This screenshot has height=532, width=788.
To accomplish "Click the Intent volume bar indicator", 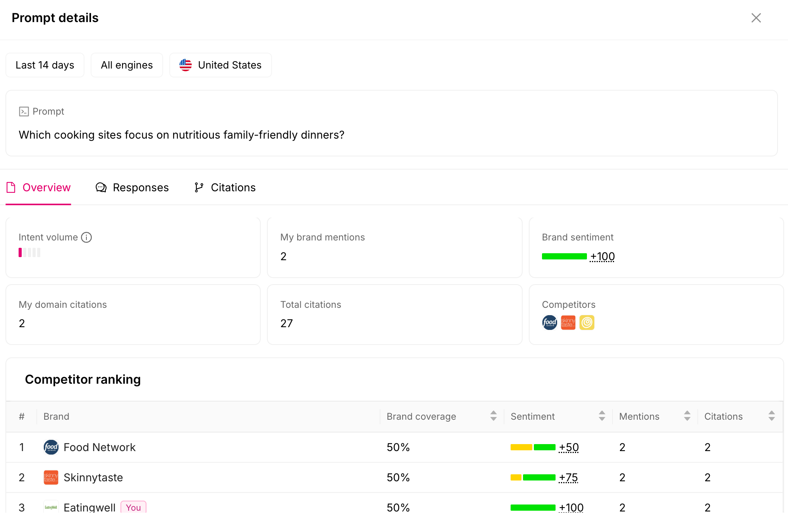I will [29, 252].
